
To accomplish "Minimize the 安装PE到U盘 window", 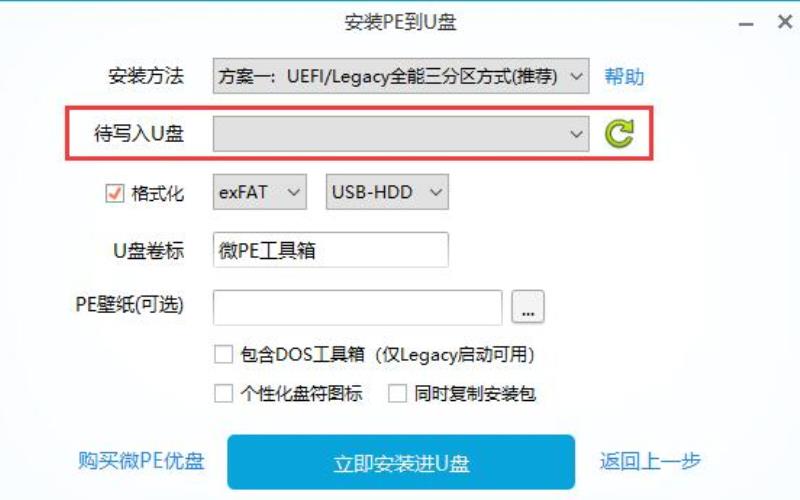I will tap(746, 24).
